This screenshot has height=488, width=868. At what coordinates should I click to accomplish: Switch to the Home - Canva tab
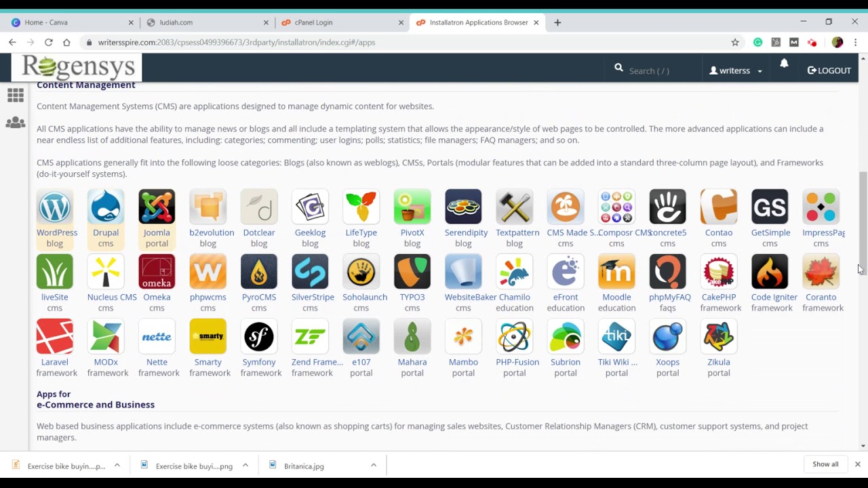click(71, 22)
